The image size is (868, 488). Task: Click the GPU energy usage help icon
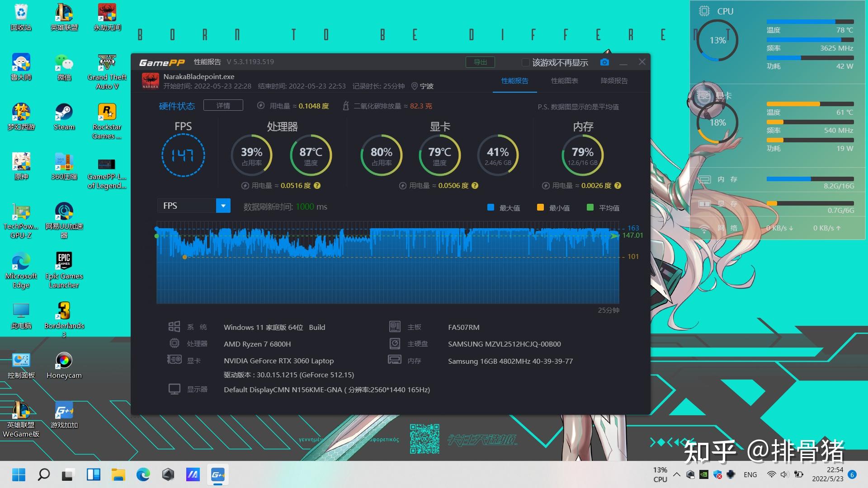coord(476,185)
